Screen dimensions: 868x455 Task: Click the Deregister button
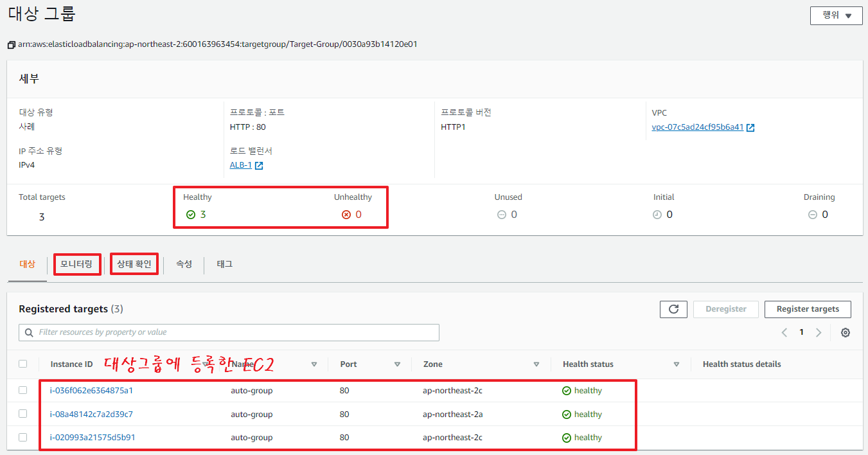(x=726, y=309)
